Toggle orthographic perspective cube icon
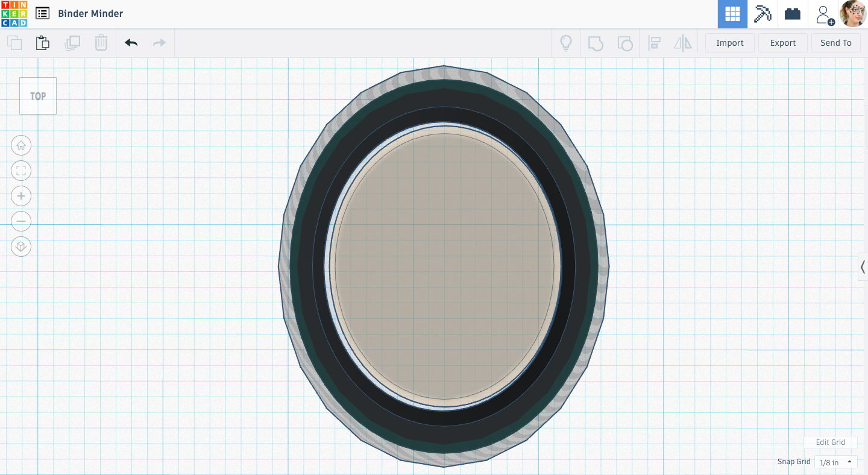The image size is (868, 475). [21, 247]
